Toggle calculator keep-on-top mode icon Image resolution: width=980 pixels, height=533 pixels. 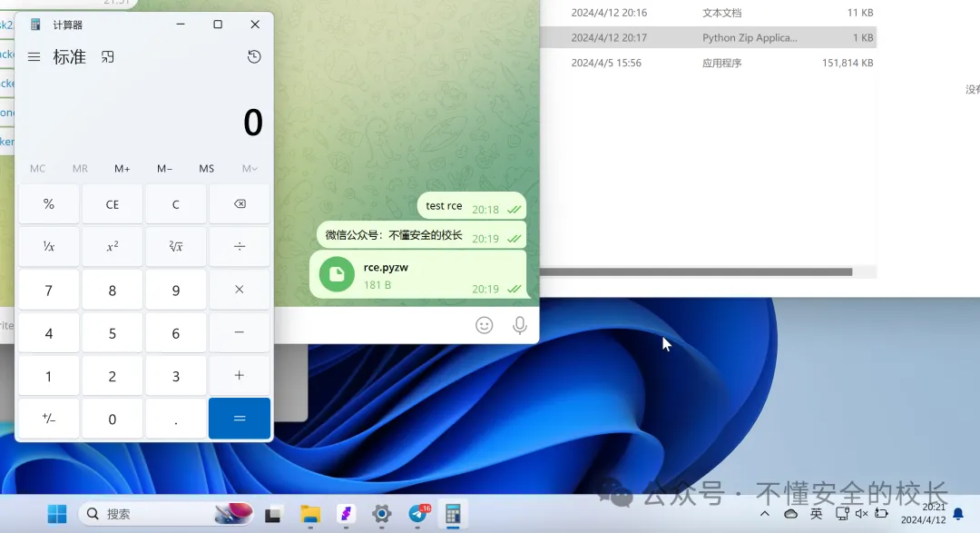coord(108,57)
